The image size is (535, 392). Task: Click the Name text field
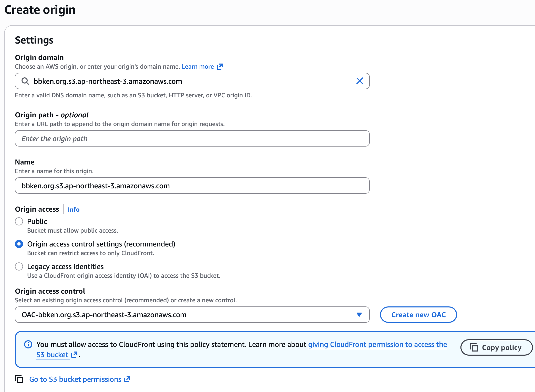click(x=192, y=186)
